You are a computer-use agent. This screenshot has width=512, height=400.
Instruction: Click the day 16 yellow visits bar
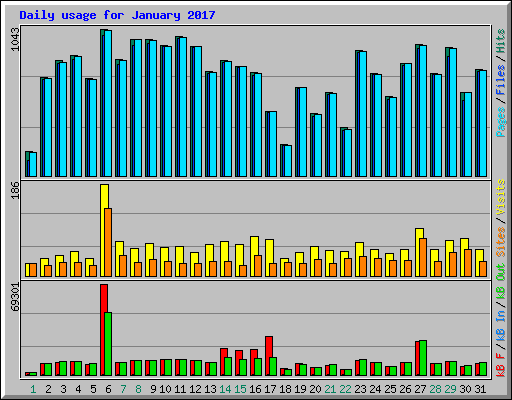coord(253,256)
